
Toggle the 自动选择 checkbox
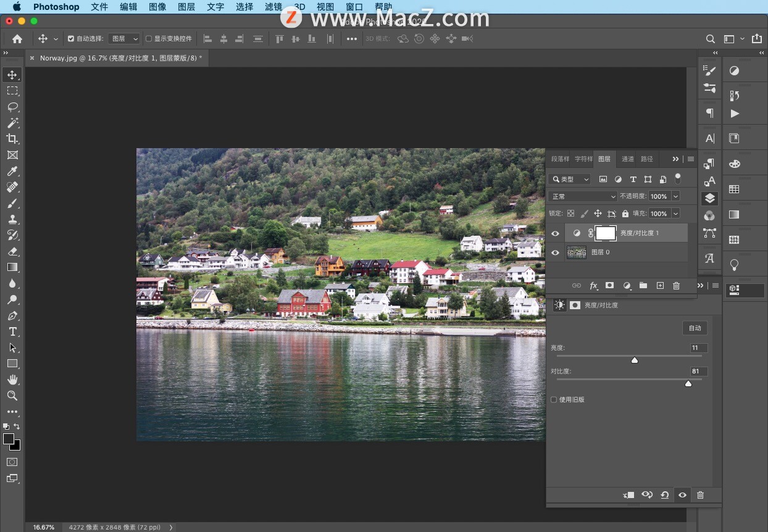click(x=71, y=39)
